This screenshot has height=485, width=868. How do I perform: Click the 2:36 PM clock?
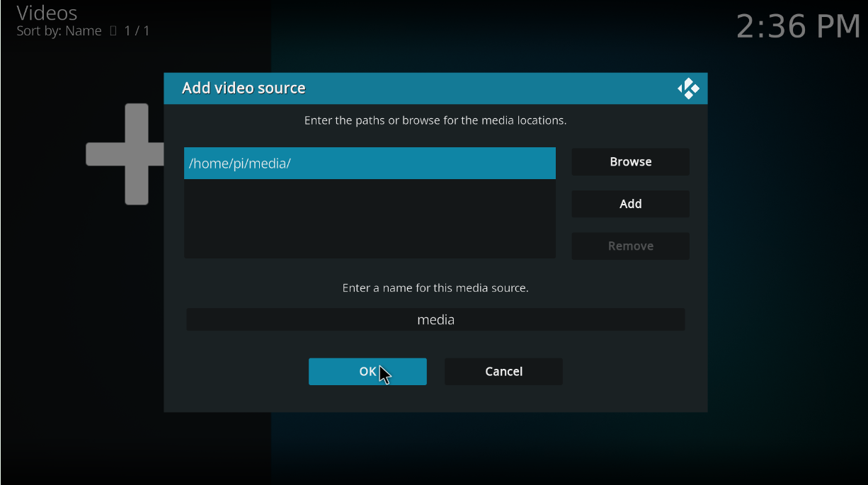pos(798,27)
